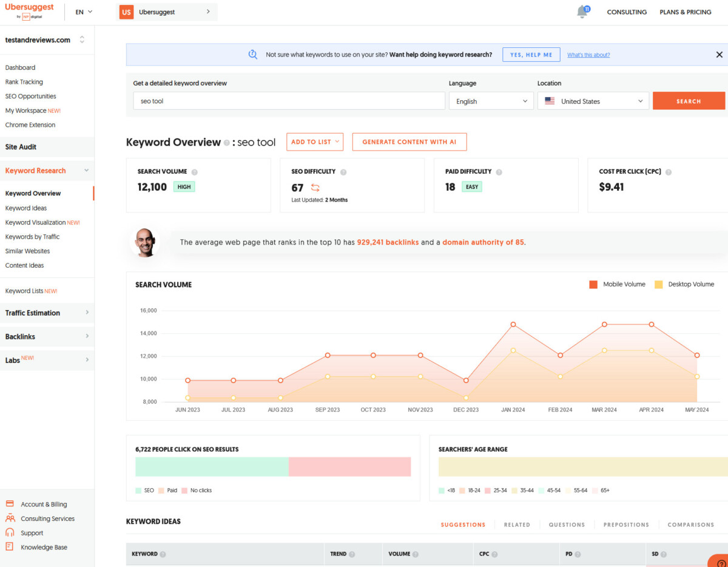Switch to the Comparisons tab
Screen dimensions: 728x567
tap(691, 525)
